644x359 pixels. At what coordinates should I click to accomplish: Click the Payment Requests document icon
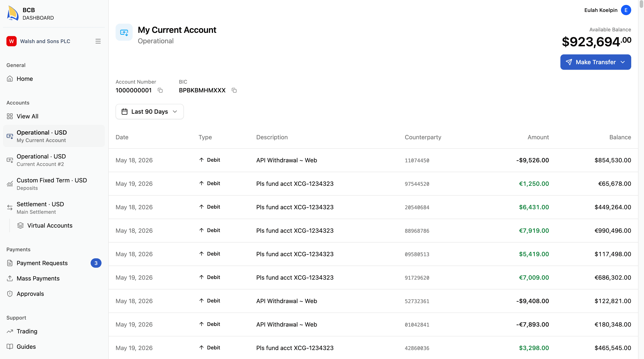pyautogui.click(x=10, y=263)
